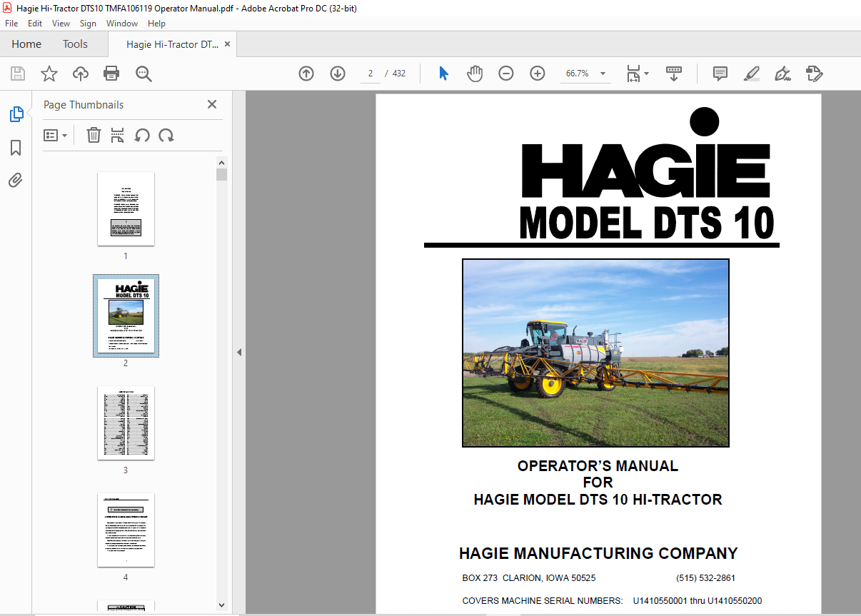The height and width of the screenshot is (616, 861).
Task: Select page 3 thumbnail
Action: pyautogui.click(x=126, y=423)
